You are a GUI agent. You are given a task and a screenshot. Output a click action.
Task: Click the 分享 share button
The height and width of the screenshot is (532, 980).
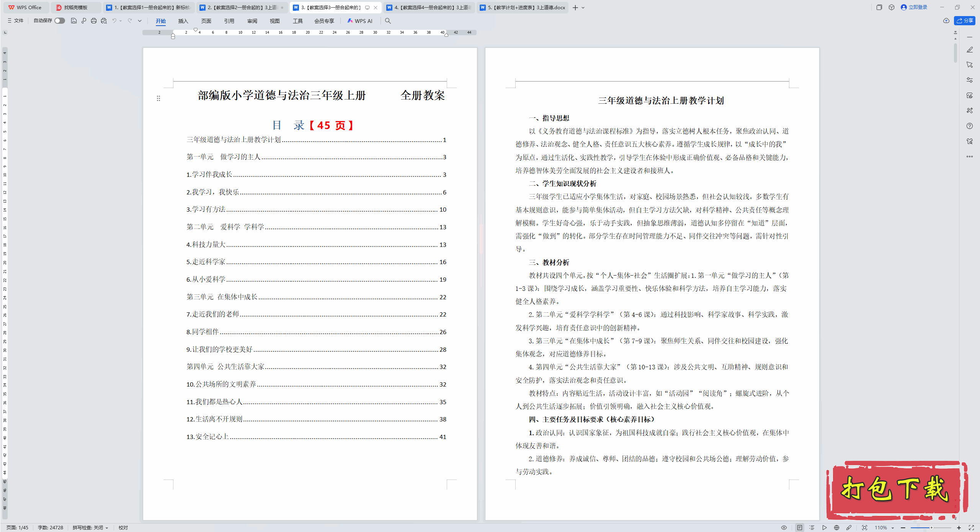pyautogui.click(x=965, y=21)
